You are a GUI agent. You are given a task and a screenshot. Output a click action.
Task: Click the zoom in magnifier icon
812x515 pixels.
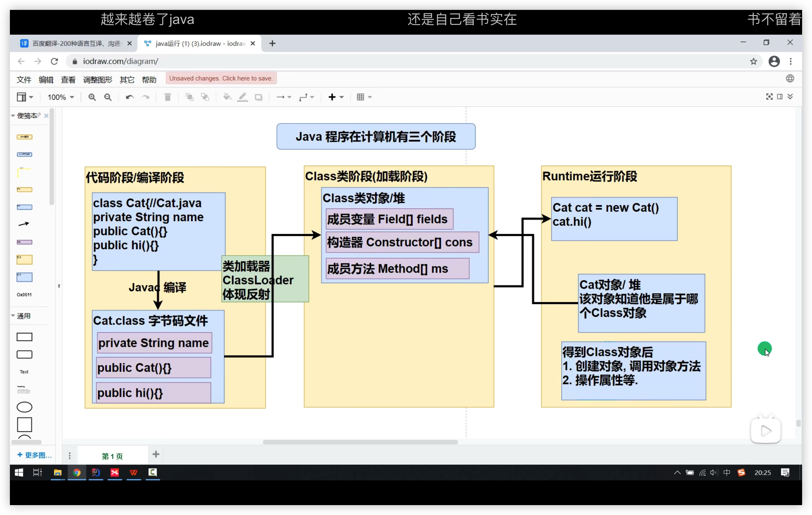[x=92, y=97]
